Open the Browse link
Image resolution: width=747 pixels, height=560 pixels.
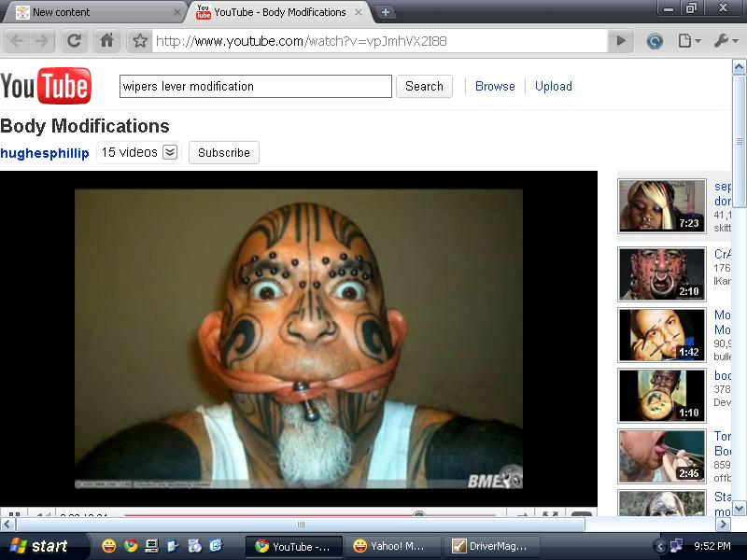(x=495, y=86)
